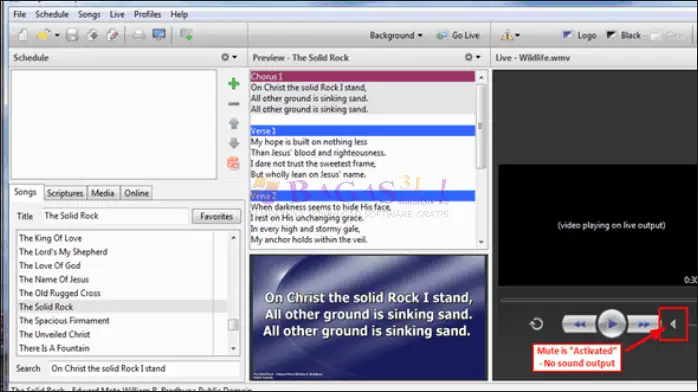Toggle the mute speaker icon
Image resolution: width=698 pixels, height=392 pixels.
pyautogui.click(x=673, y=324)
